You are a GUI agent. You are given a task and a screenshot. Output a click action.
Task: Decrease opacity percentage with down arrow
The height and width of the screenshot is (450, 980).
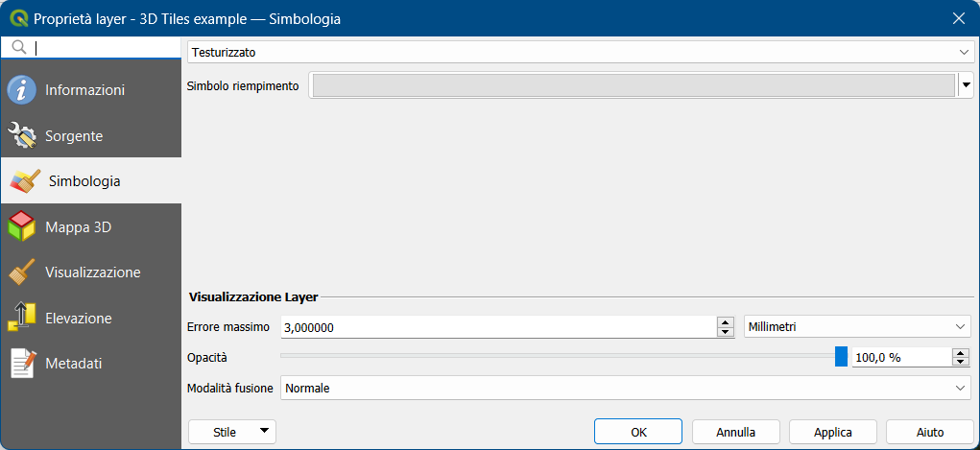(960, 362)
